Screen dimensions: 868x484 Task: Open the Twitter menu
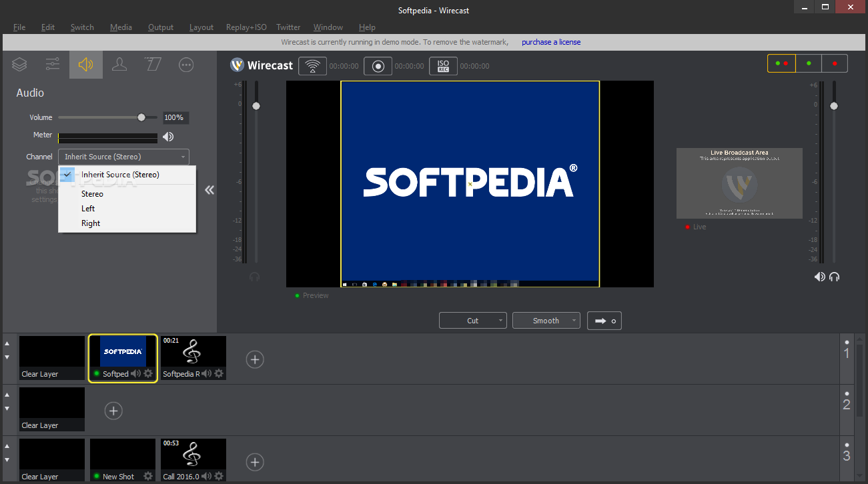click(288, 27)
